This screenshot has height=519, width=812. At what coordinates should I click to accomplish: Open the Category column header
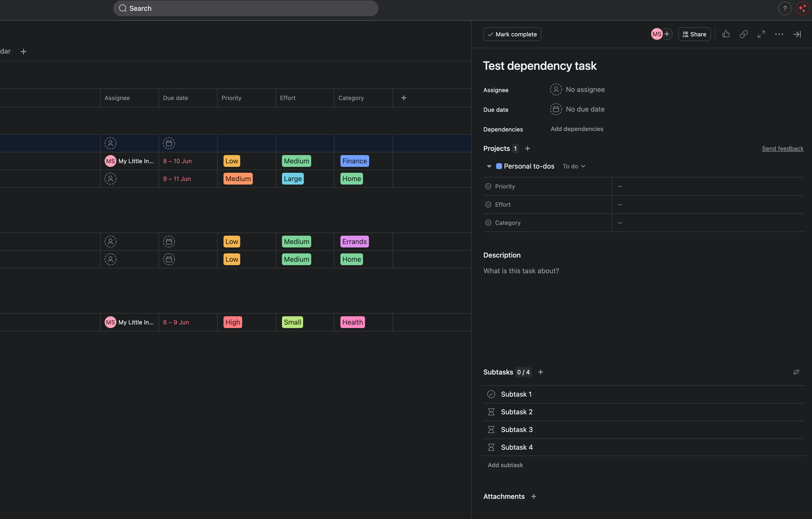click(x=363, y=98)
